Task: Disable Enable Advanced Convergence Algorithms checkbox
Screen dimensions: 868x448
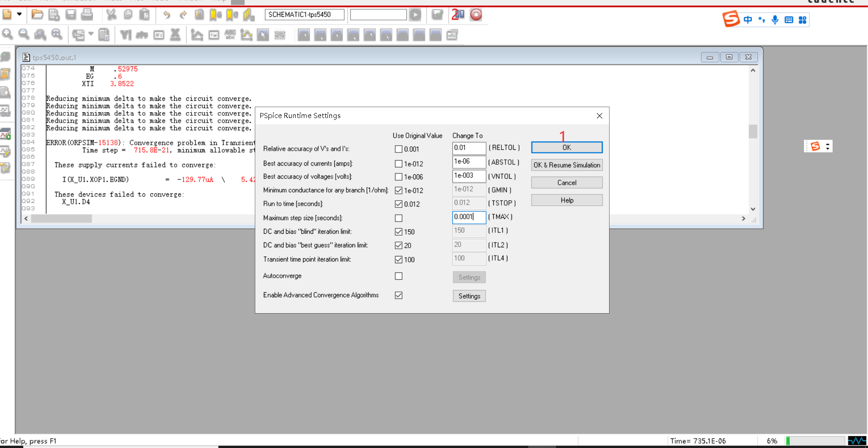Action: 398,295
